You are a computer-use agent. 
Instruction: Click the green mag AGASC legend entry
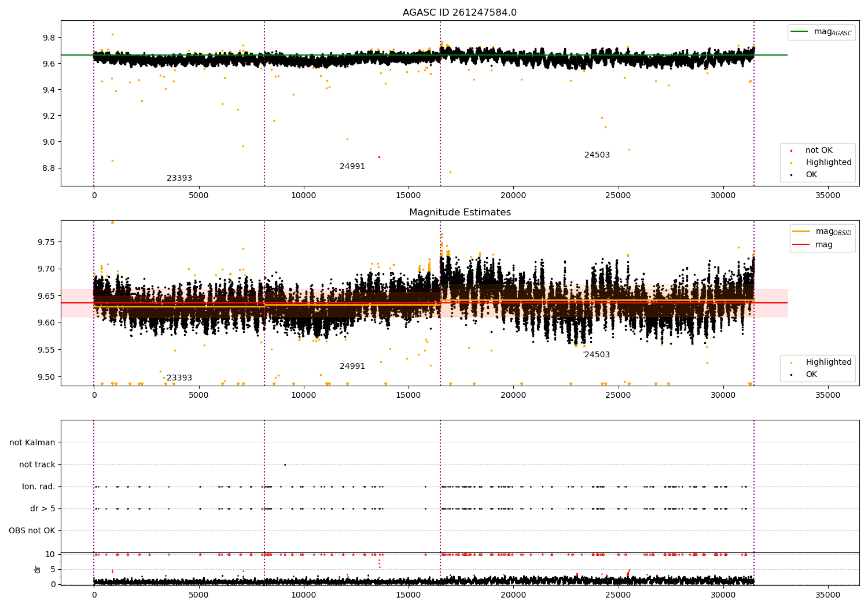[821, 32]
